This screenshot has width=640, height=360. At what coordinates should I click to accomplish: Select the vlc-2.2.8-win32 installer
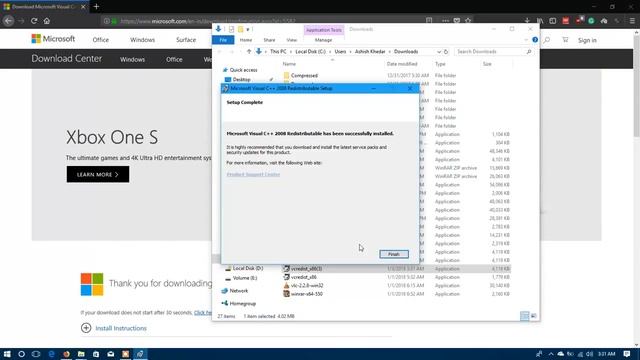(x=307, y=285)
